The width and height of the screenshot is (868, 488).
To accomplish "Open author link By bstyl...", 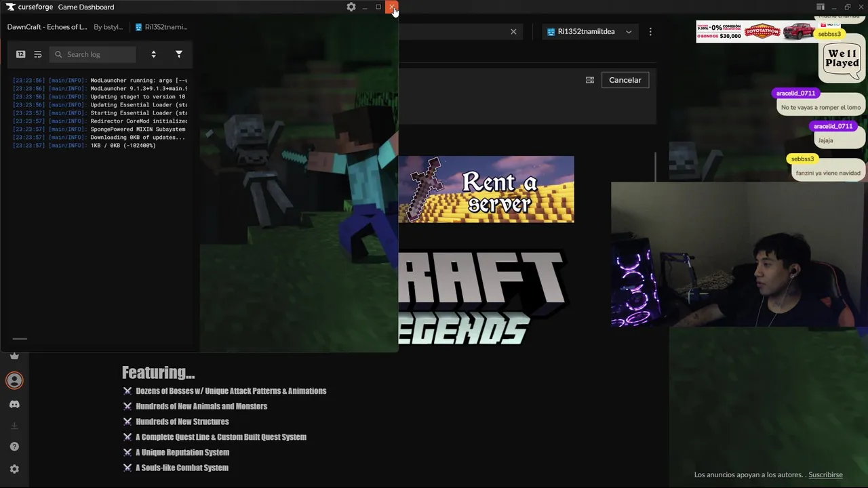I will click(x=108, y=27).
